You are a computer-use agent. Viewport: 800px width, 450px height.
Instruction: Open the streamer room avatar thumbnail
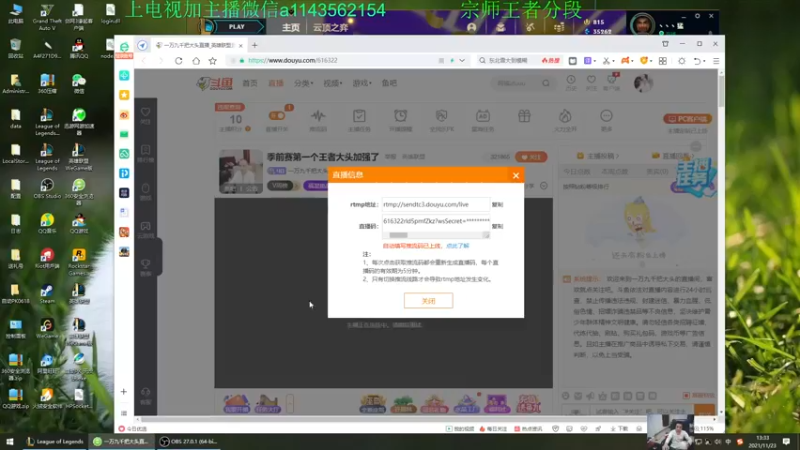(241, 171)
